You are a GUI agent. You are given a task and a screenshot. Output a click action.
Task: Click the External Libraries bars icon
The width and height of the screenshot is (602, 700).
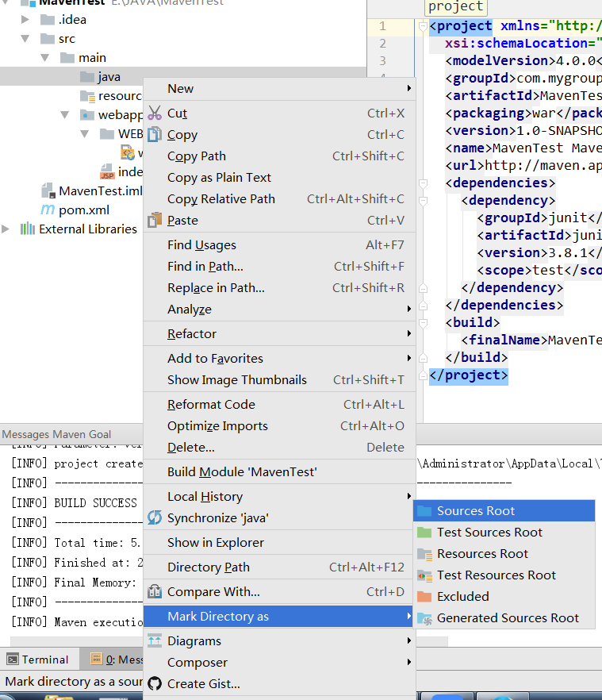[x=28, y=229]
